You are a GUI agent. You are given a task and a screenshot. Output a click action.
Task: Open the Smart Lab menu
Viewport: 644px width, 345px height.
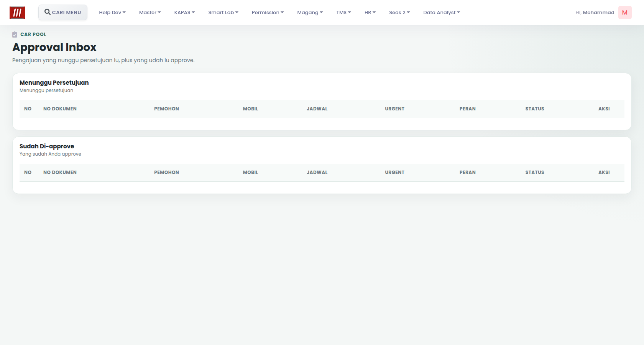(x=223, y=13)
